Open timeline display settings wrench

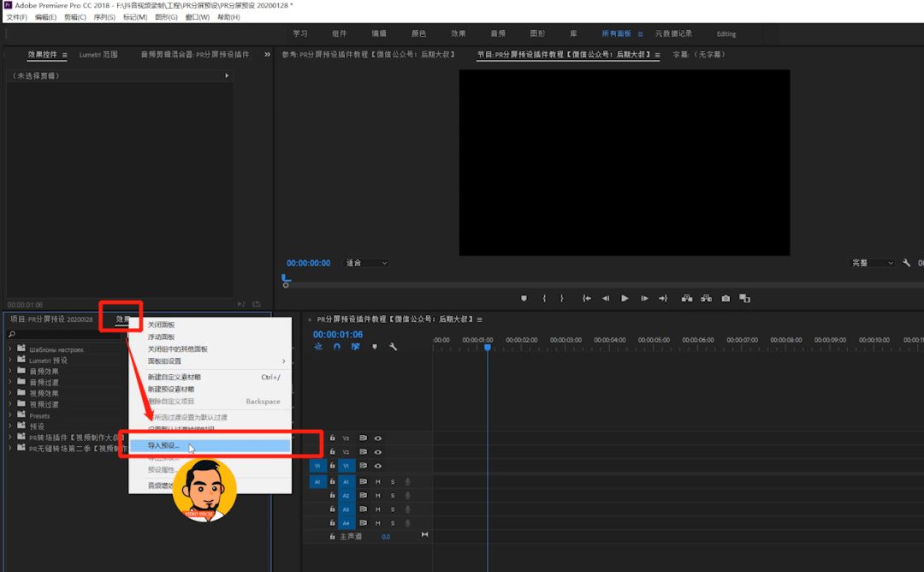[x=393, y=347]
